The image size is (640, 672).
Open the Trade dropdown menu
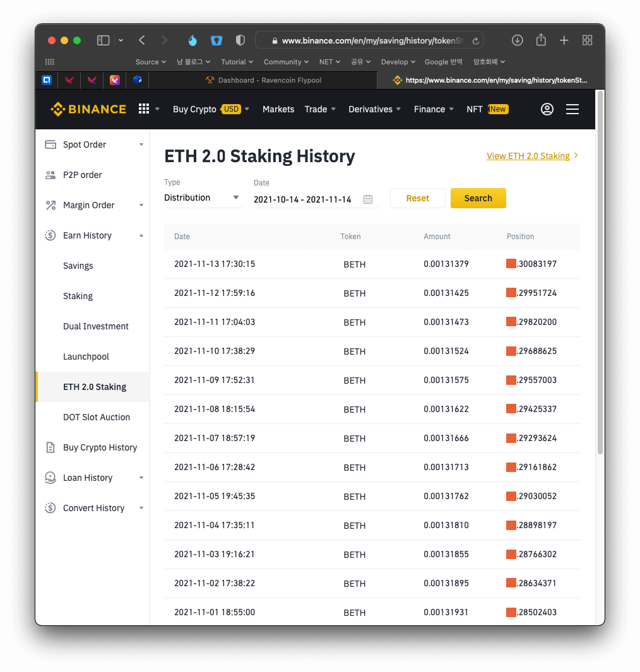(x=320, y=109)
